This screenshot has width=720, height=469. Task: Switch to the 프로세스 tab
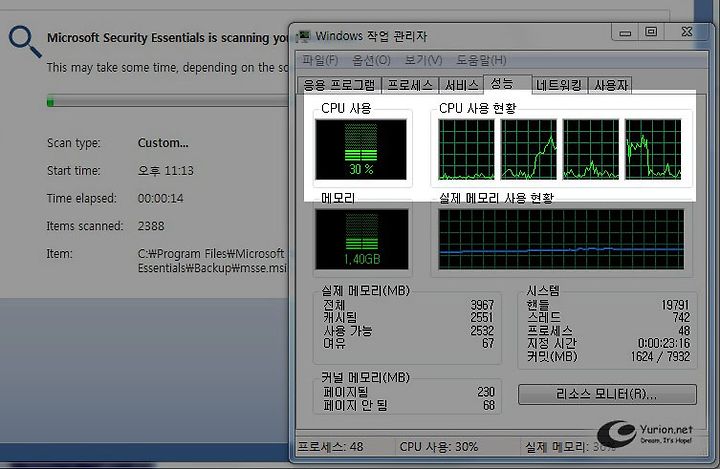point(410,85)
